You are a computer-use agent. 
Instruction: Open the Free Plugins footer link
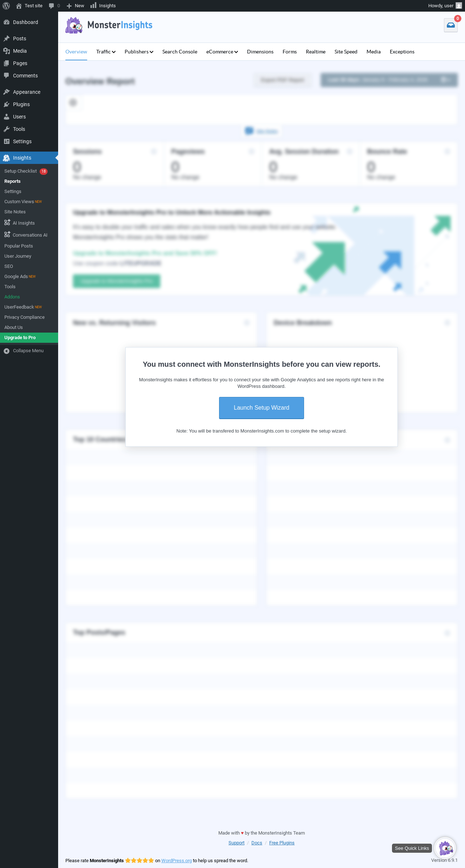click(x=282, y=843)
